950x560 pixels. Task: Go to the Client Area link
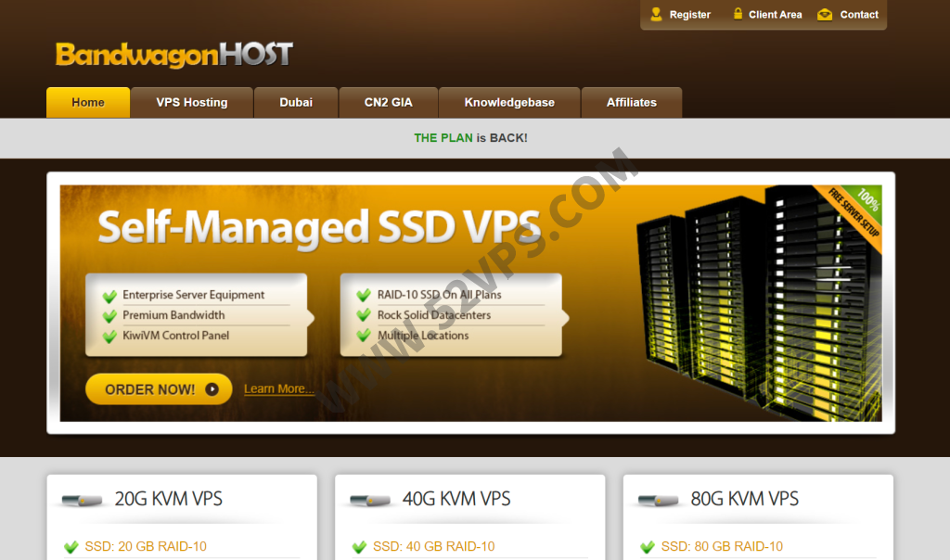(775, 15)
